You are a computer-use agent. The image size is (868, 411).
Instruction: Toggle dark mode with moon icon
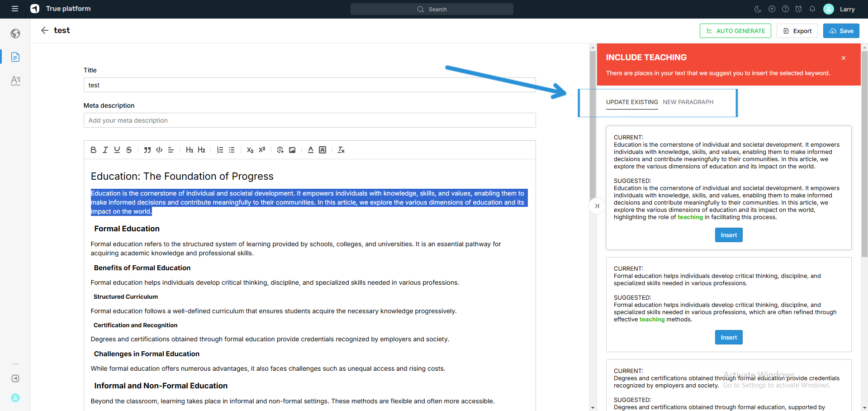point(758,9)
